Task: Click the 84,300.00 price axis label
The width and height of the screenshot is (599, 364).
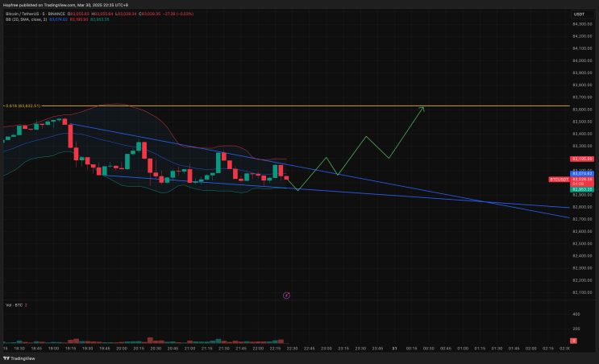Action: pos(582,24)
